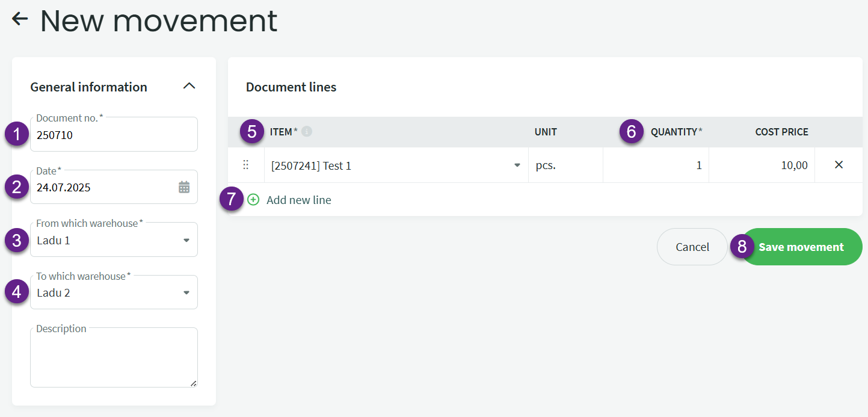Click the back arrow next to New movement

coord(20,19)
